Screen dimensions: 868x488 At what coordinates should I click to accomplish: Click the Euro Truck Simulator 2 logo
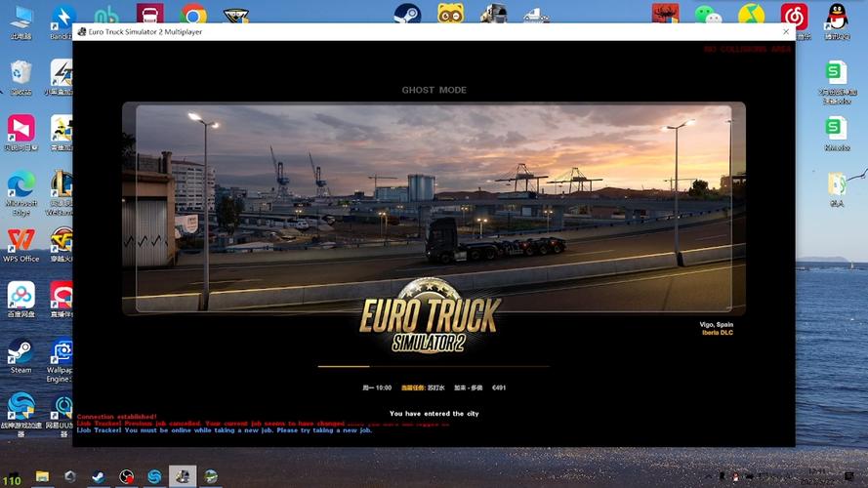(431, 316)
